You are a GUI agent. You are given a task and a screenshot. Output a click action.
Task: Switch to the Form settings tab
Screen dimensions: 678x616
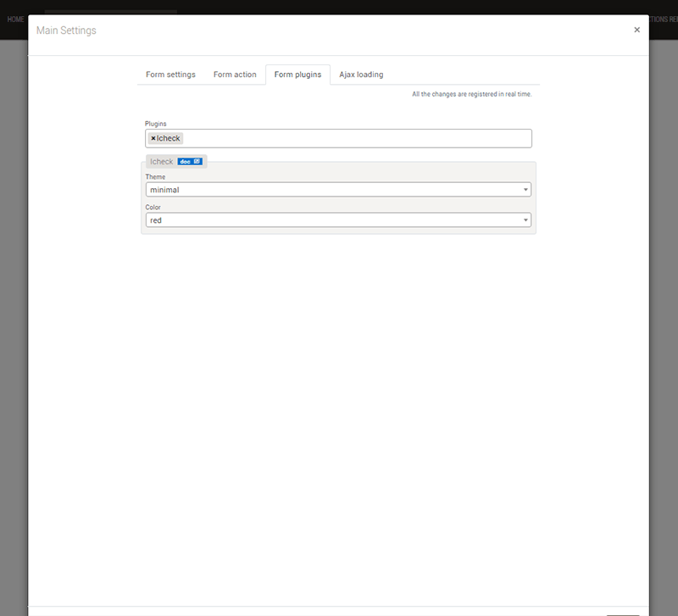(x=170, y=75)
